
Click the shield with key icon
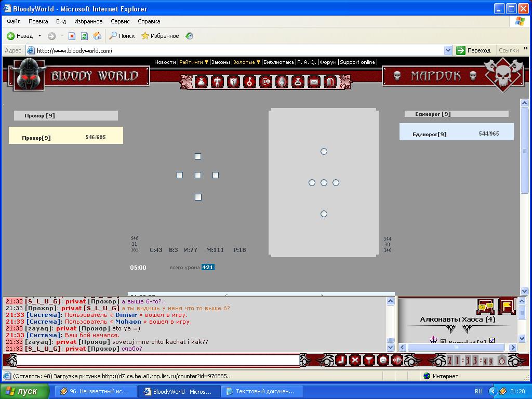(233, 82)
